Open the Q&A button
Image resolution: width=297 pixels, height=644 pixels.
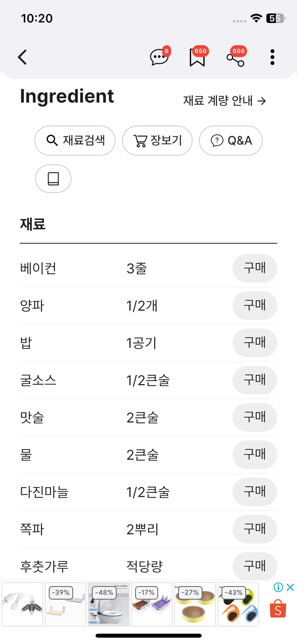tap(231, 140)
